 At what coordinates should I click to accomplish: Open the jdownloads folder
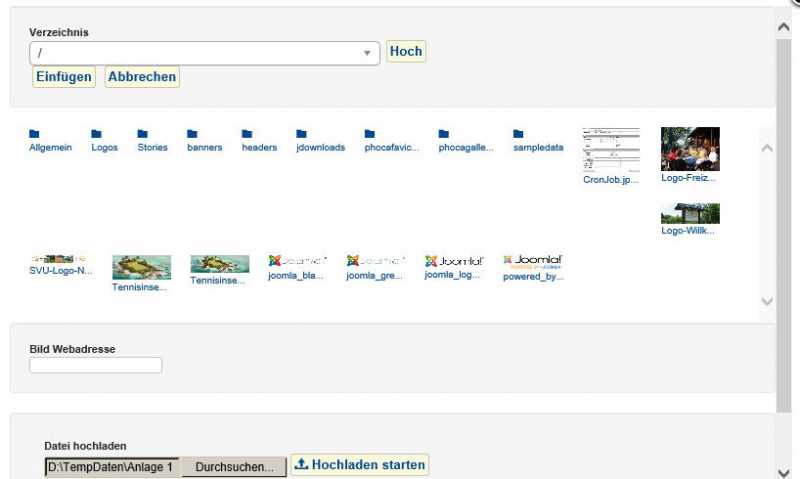(320, 140)
